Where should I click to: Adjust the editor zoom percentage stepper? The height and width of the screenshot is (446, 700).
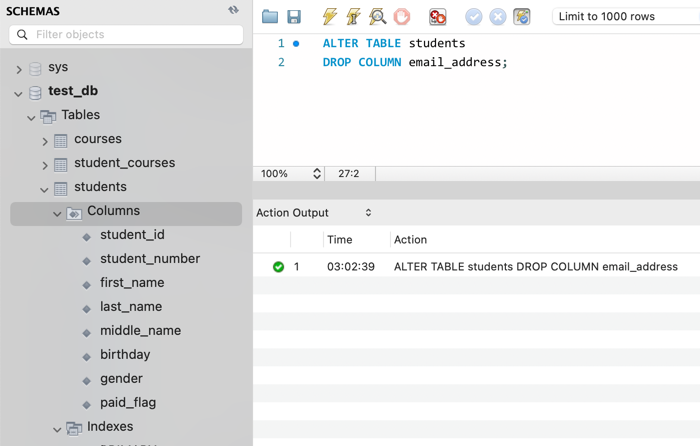coord(317,173)
